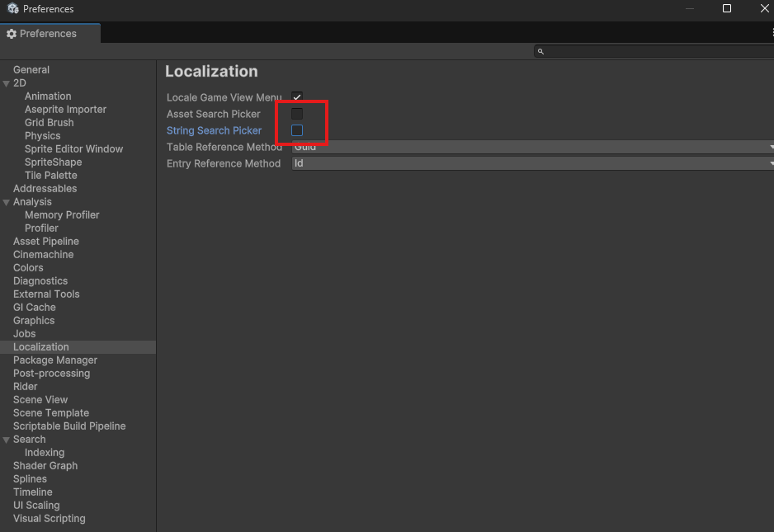Open Jobs preferences
Viewport: 774px width, 532px height.
click(x=24, y=333)
